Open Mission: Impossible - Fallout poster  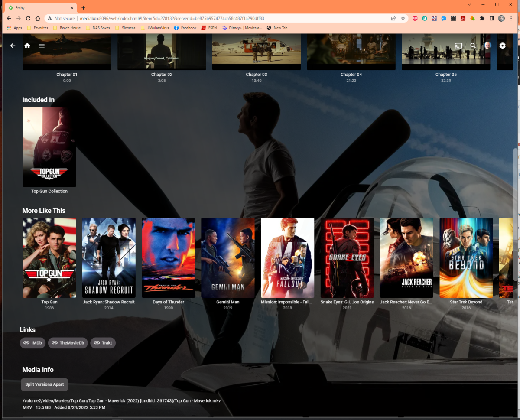pos(288,257)
